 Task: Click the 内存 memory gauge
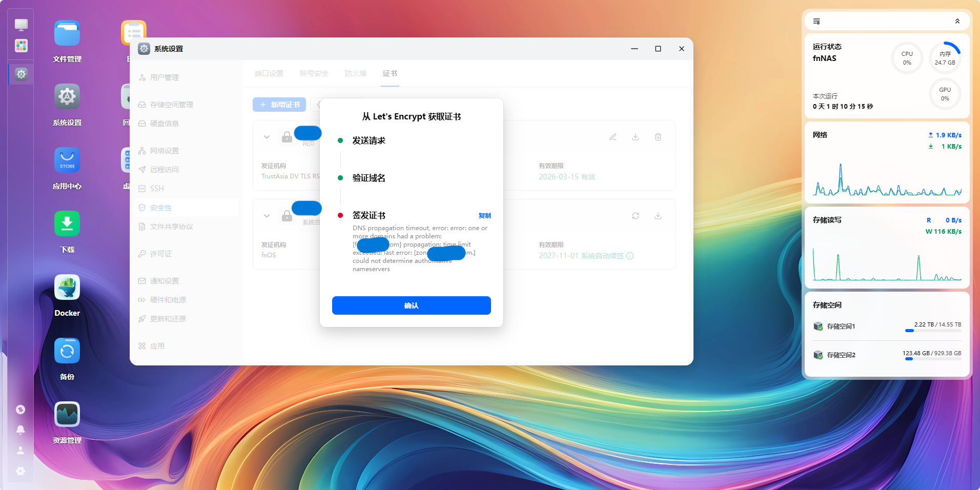pyautogui.click(x=945, y=58)
